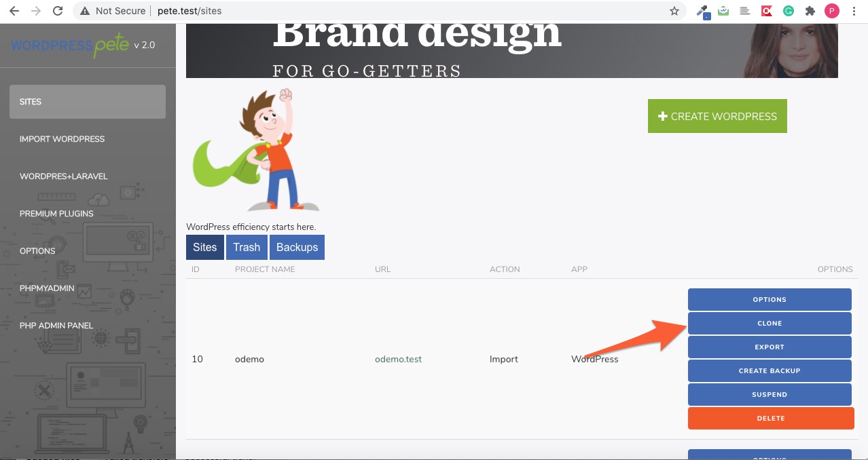Click OPTIONS button for odemo site
Screen dimensions: 868x460
770,299
